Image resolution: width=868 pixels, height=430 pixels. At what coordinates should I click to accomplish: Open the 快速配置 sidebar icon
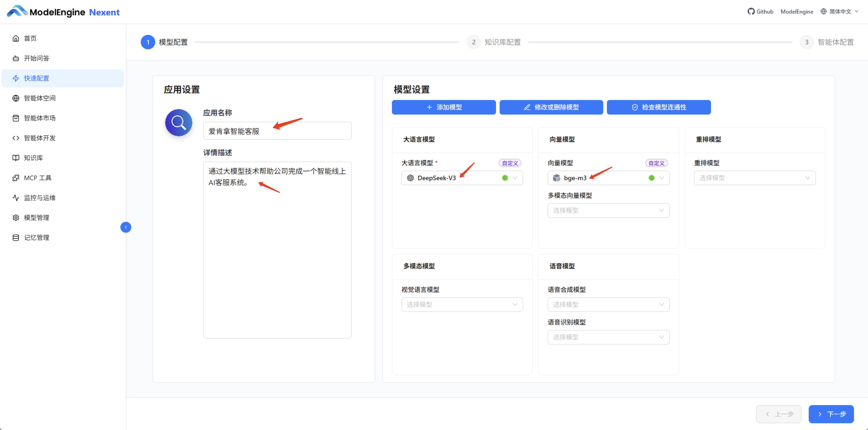[16, 78]
